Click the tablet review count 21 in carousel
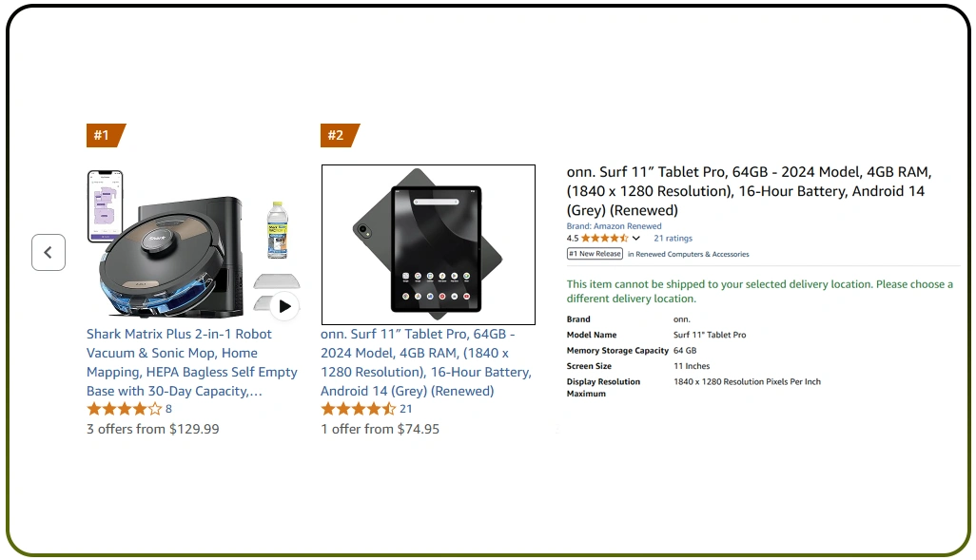Image resolution: width=976 pixels, height=560 pixels. (406, 410)
